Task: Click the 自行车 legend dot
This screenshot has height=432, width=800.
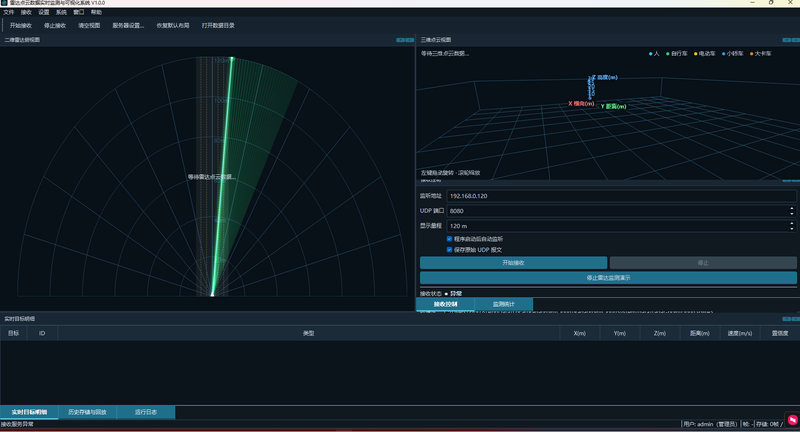Action: tap(668, 54)
